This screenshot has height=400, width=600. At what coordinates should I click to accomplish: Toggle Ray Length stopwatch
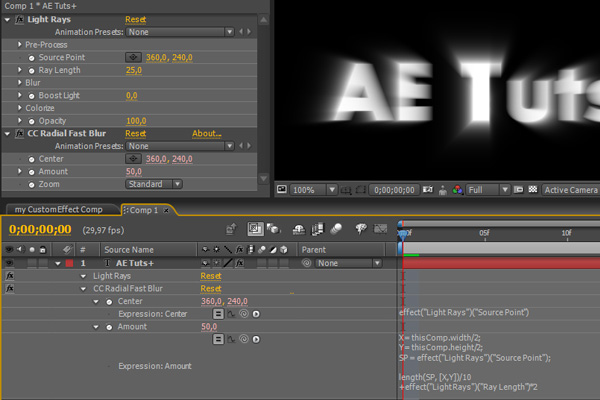point(31,70)
